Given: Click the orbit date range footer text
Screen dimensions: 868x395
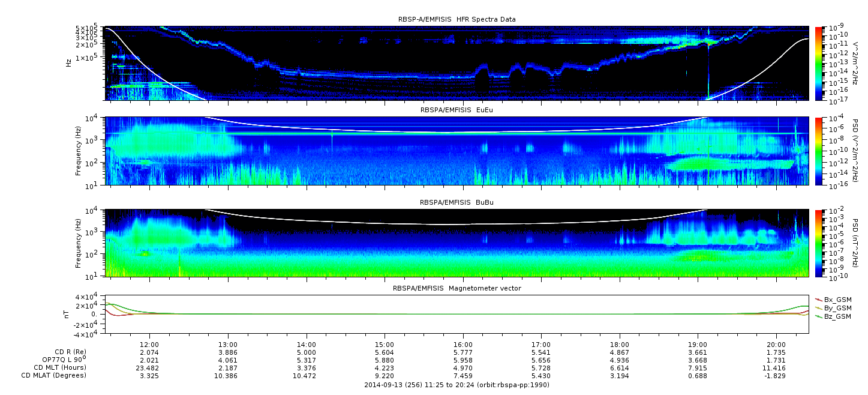Looking at the screenshot, I should pos(456,385).
